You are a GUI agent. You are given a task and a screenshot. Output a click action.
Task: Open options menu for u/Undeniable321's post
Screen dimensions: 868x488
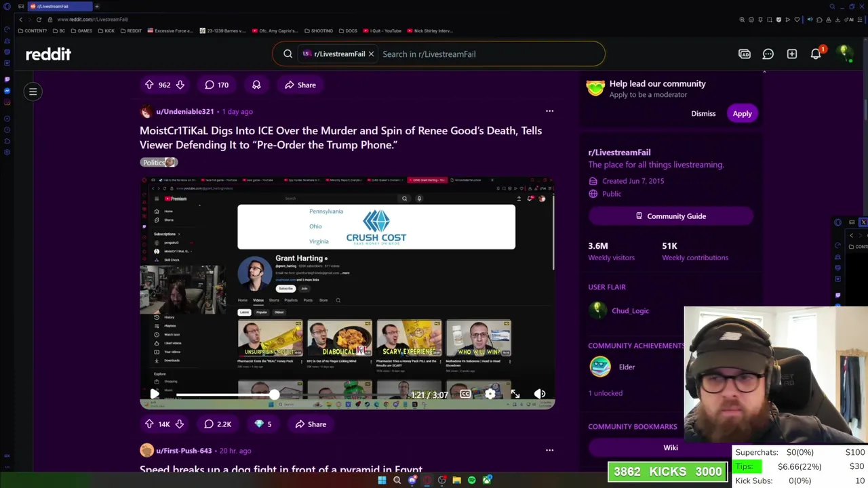[x=549, y=111]
